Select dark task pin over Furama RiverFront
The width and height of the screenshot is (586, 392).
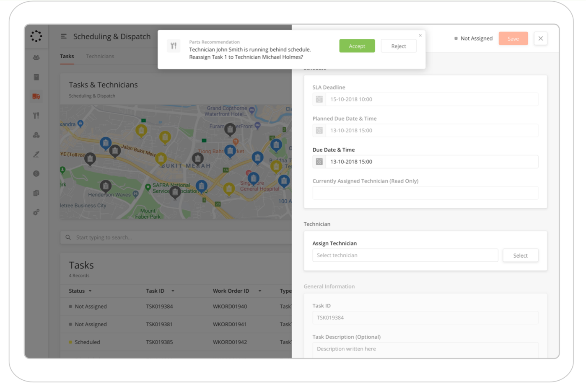click(x=230, y=130)
